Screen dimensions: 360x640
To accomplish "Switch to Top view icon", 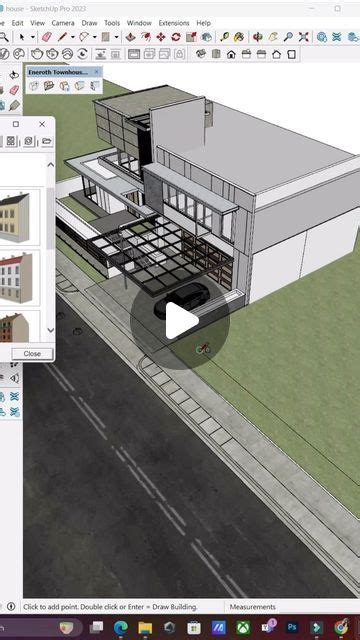I will click(x=216, y=54).
